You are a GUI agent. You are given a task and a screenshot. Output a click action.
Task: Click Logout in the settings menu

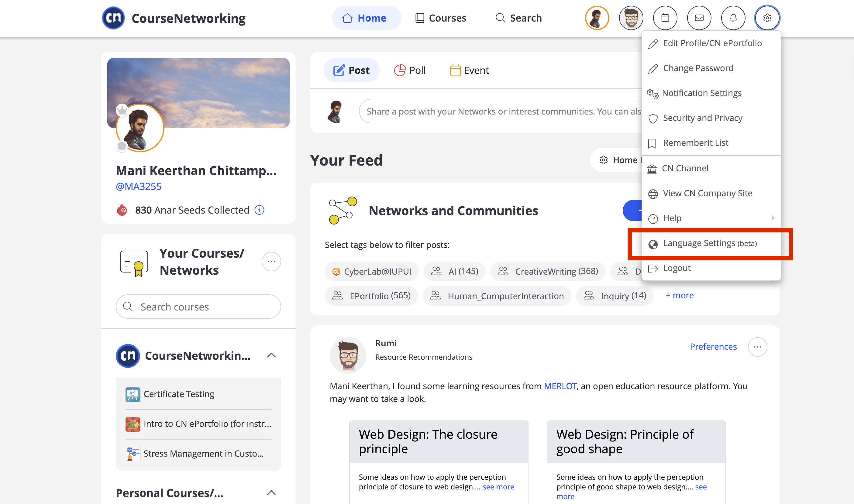click(x=711, y=268)
